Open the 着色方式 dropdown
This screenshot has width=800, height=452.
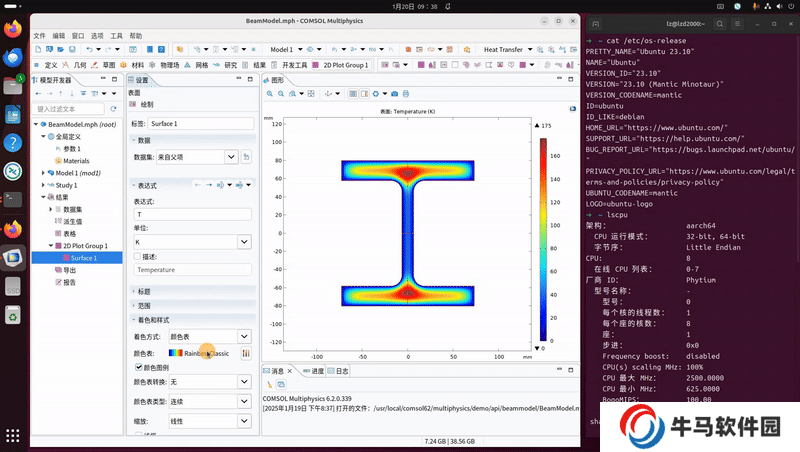click(244, 337)
